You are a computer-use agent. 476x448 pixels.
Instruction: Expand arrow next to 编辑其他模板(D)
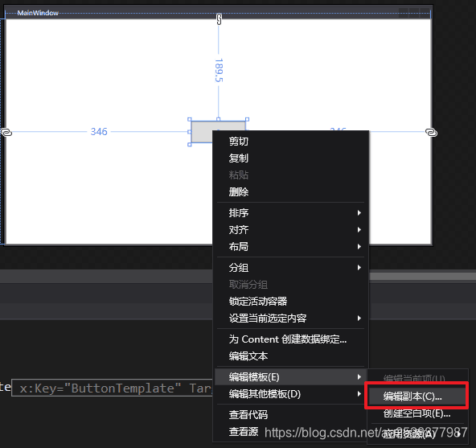[x=359, y=394]
